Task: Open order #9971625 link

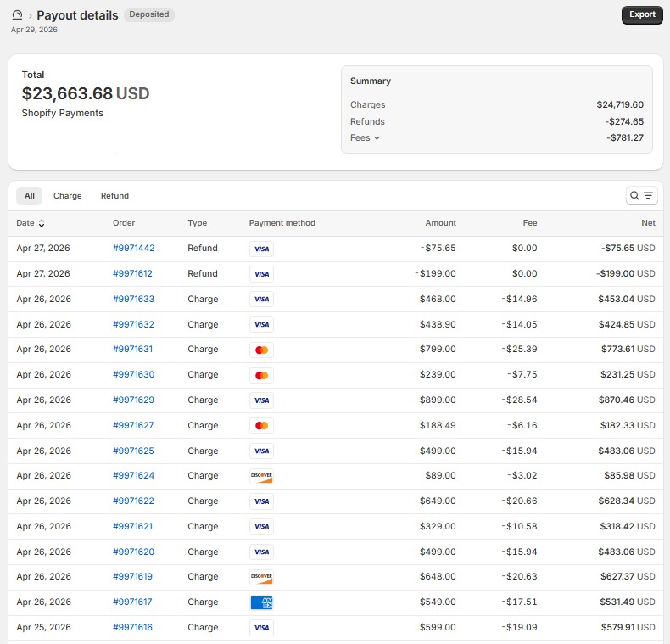Action: click(x=133, y=451)
